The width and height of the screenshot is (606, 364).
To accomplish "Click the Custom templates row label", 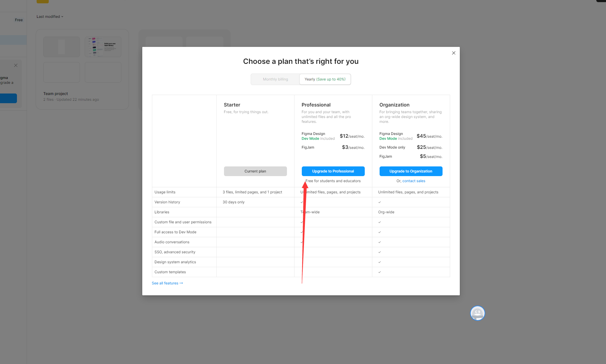I will click(170, 272).
